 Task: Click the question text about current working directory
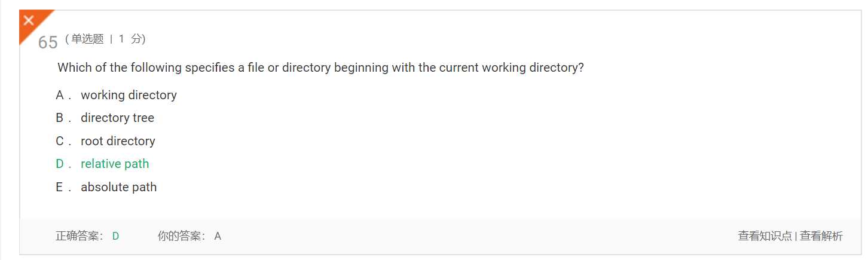click(320, 68)
